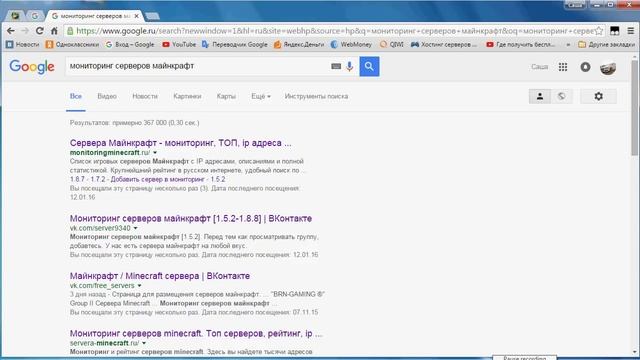This screenshot has height=360, width=640.
Task: Reload the page with the refresh icon
Action: click(40, 31)
